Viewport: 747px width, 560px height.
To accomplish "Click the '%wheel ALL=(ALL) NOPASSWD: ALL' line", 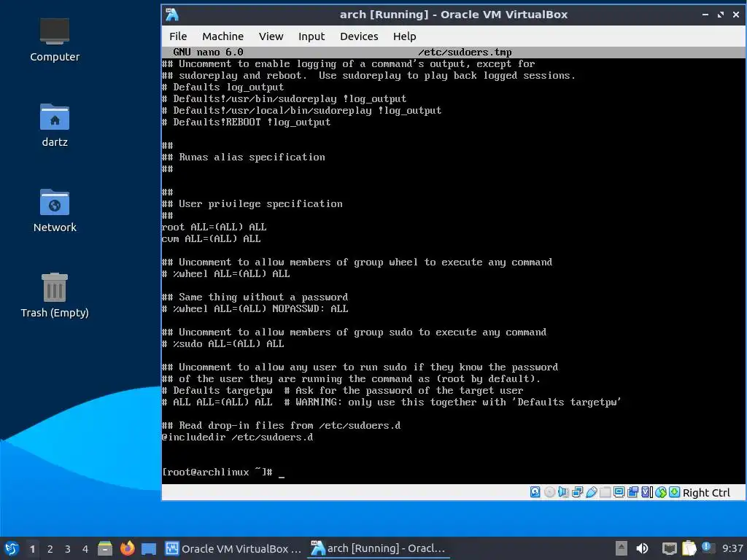I will click(x=255, y=309).
